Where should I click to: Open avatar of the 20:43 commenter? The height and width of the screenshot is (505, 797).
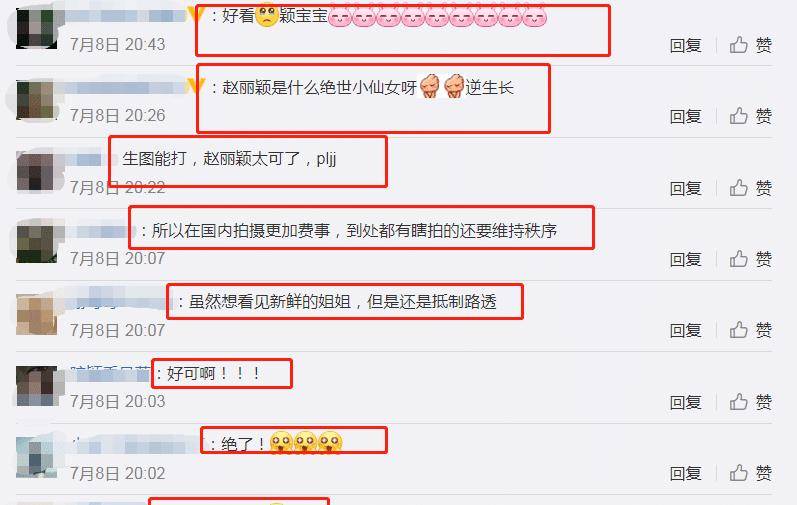pos(36,28)
